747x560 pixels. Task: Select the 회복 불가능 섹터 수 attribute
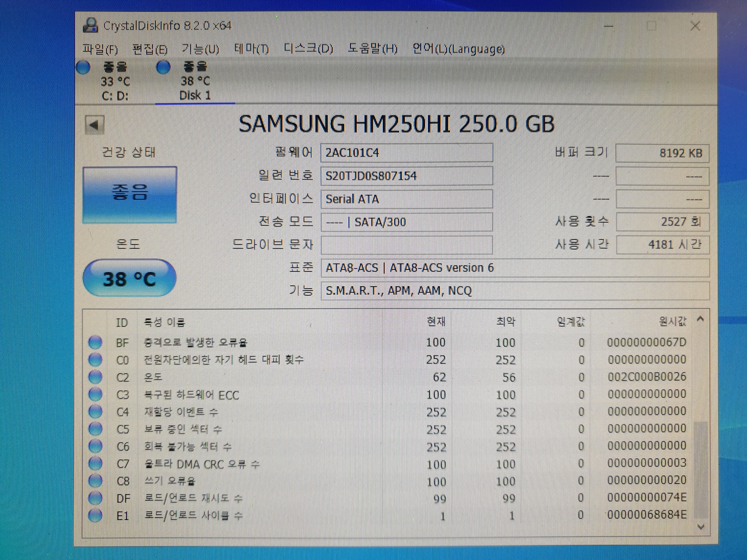tap(188, 447)
